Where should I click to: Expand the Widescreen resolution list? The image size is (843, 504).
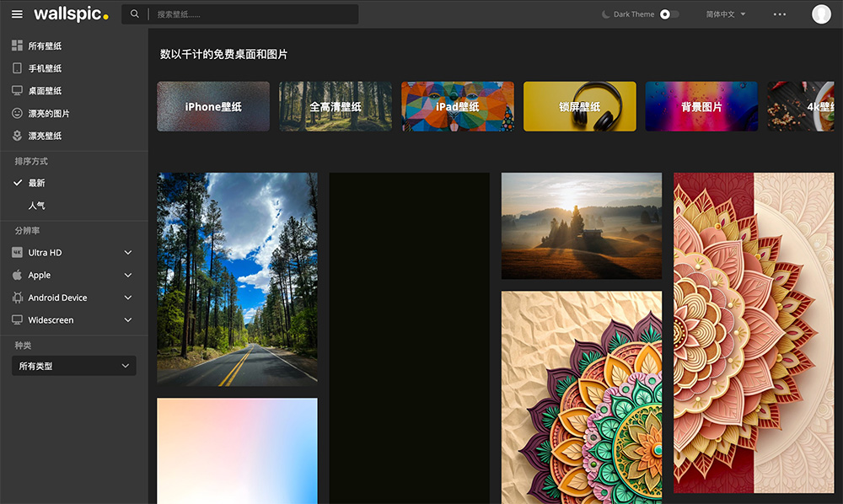(x=128, y=319)
